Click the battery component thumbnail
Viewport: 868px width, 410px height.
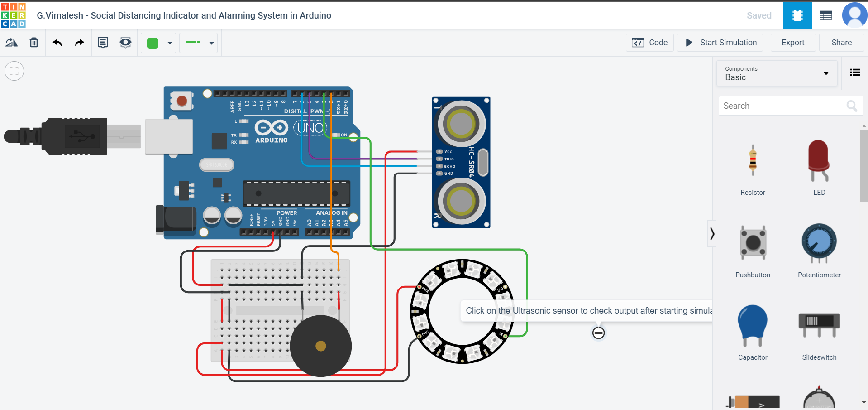[x=753, y=402]
